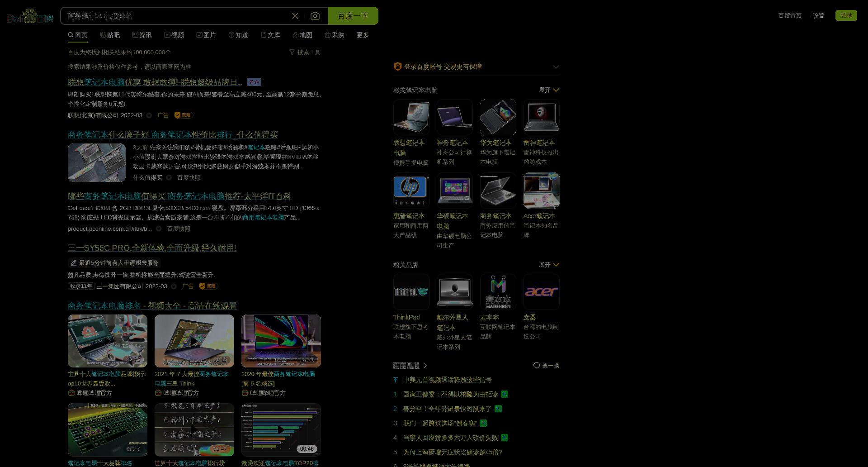Switch to the 资讯 tab
868x467 pixels.
pos(142,35)
